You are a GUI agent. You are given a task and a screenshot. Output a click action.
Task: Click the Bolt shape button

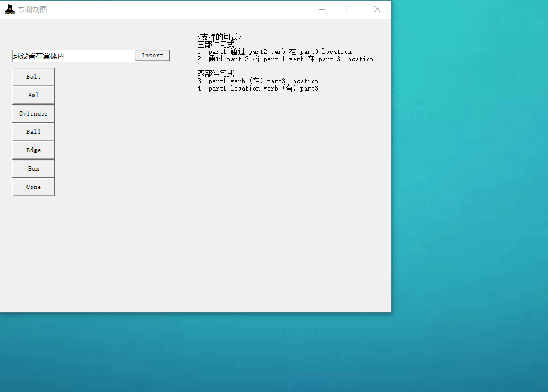[34, 77]
